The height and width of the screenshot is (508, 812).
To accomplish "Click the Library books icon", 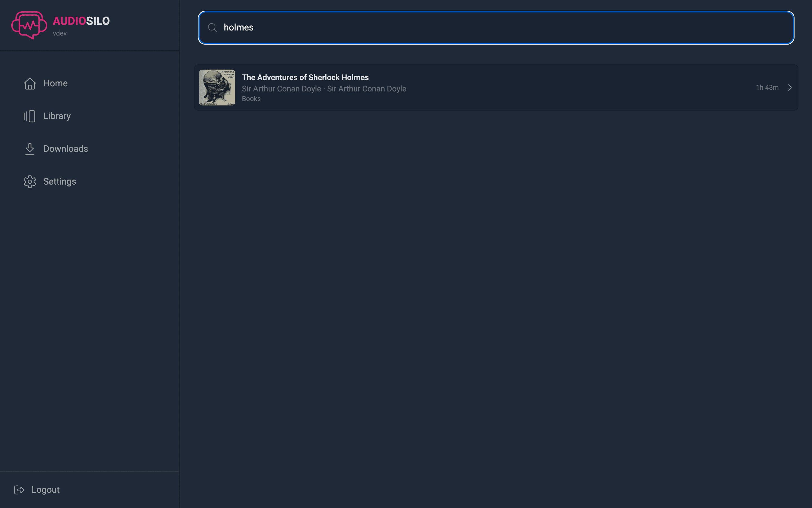I will click(30, 116).
